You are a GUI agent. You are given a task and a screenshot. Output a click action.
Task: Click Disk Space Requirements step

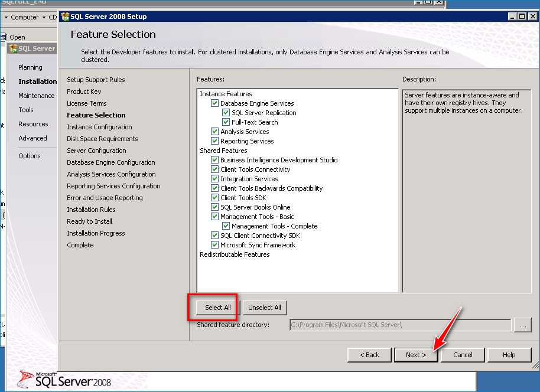coord(102,139)
